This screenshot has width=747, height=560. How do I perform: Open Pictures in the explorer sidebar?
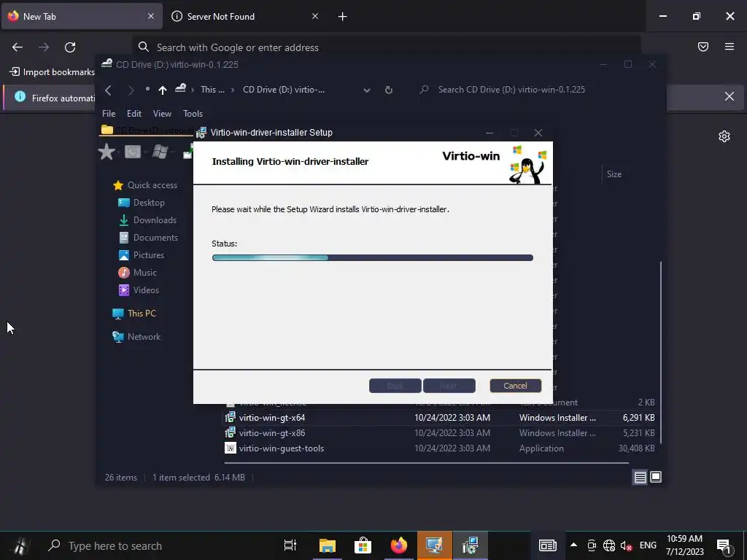141,255
